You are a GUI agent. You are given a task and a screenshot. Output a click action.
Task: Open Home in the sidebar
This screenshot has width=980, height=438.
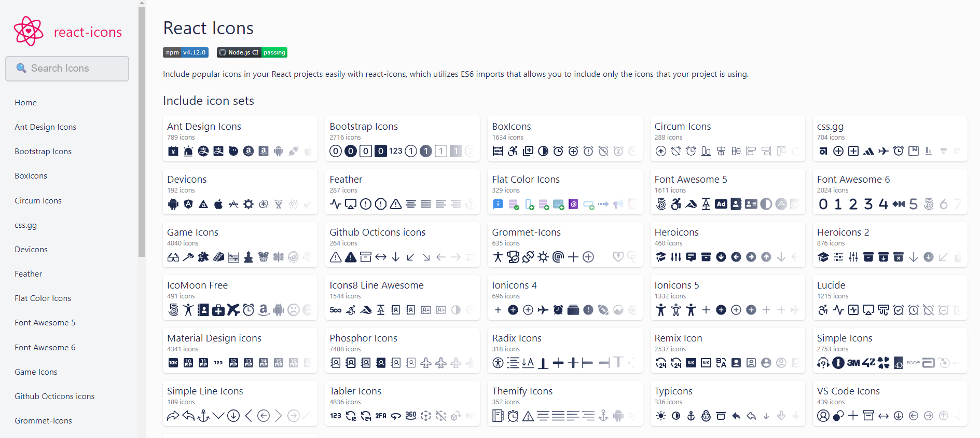[25, 103]
